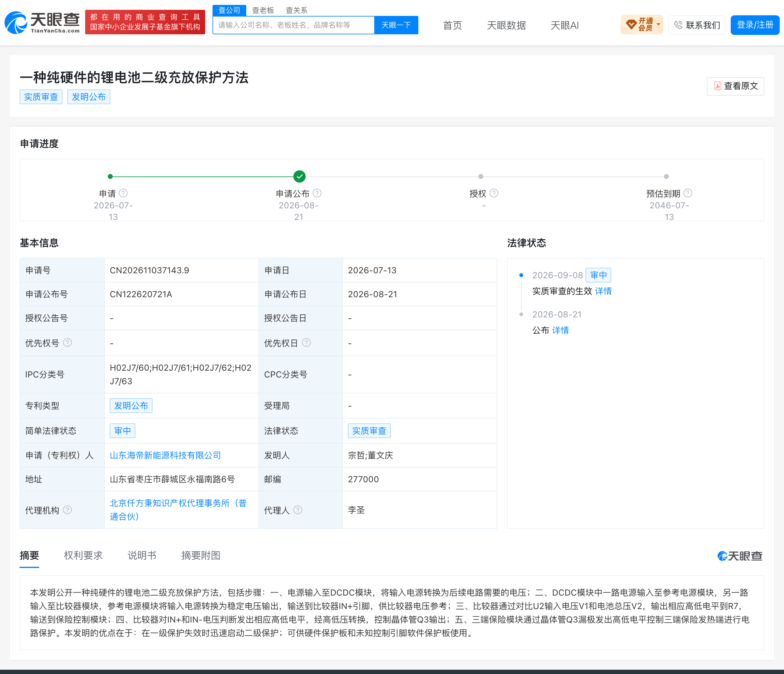This screenshot has width=784, height=674.
Task: Open 查看原文 original document
Action: click(x=736, y=86)
